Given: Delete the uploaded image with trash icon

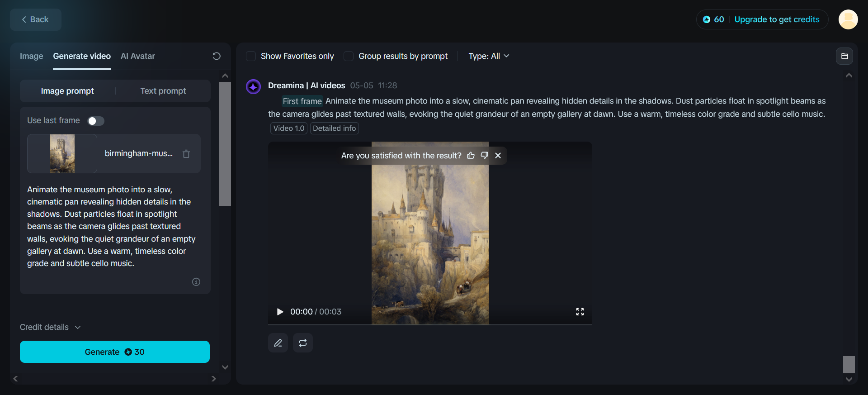Looking at the screenshot, I should click(186, 154).
